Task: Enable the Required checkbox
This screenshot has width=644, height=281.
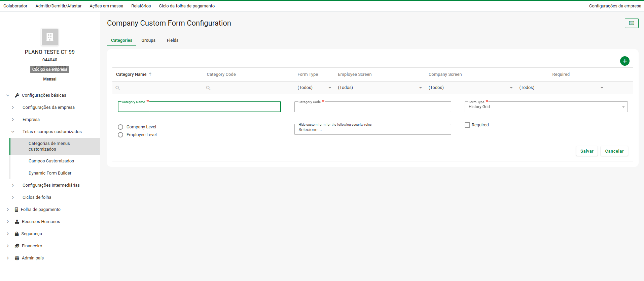Action: coord(467,125)
